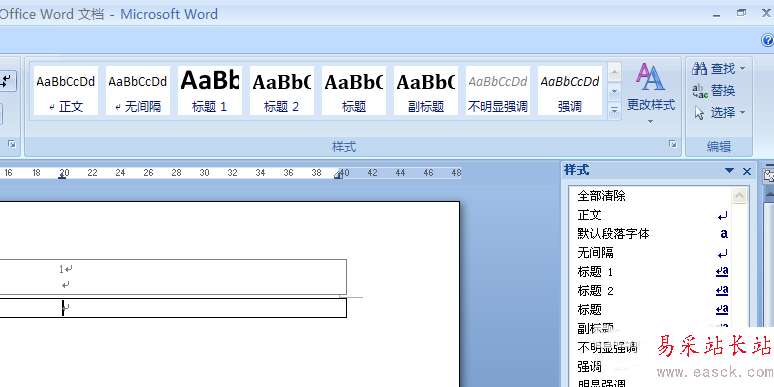This screenshot has width=774, height=387.
Task: Click the 选择 cursor button
Action: pyautogui.click(x=714, y=113)
